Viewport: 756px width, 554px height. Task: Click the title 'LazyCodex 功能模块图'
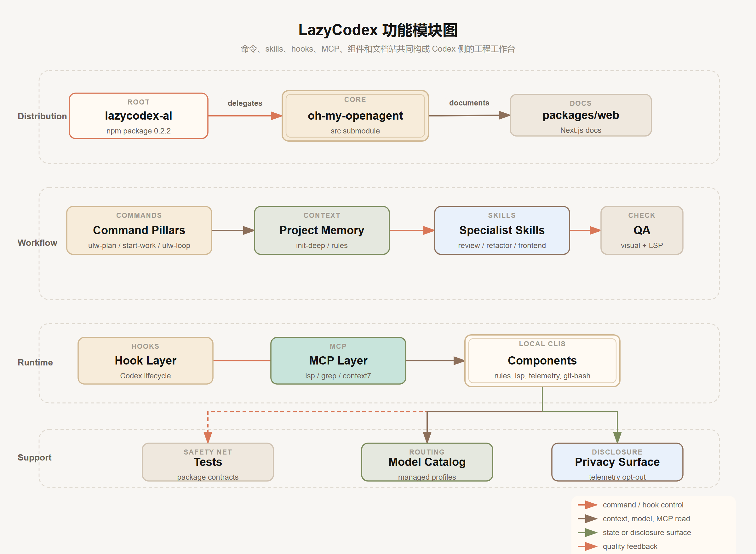click(378, 30)
